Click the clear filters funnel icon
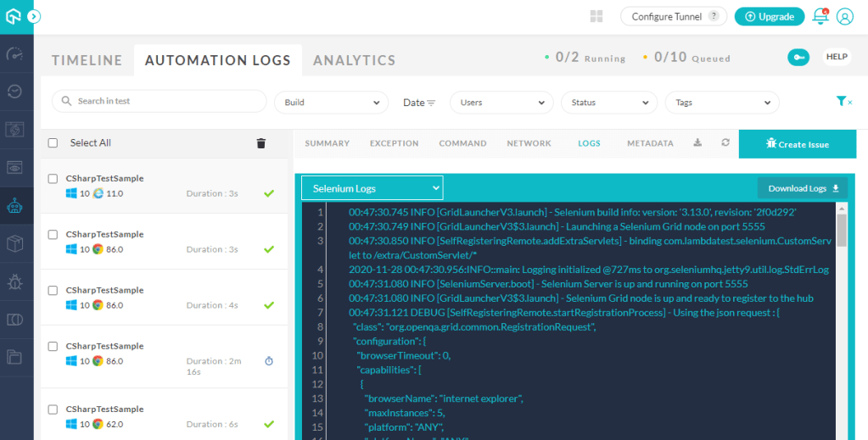Screen dimensions: 868x440 843,102
